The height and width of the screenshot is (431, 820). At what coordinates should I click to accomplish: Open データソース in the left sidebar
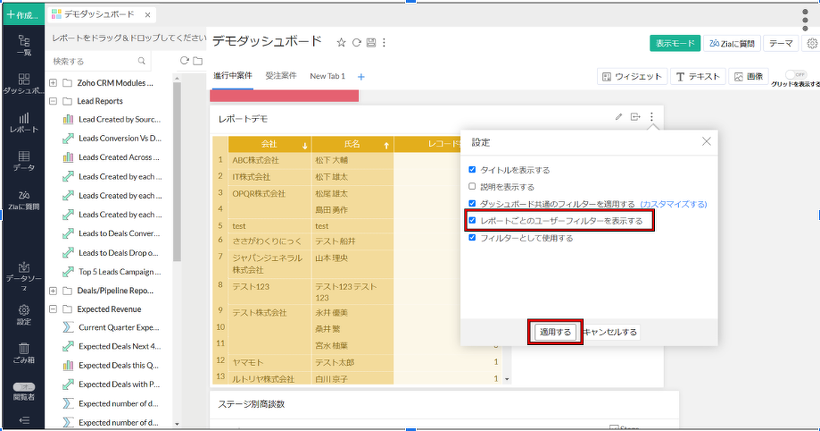point(23,275)
